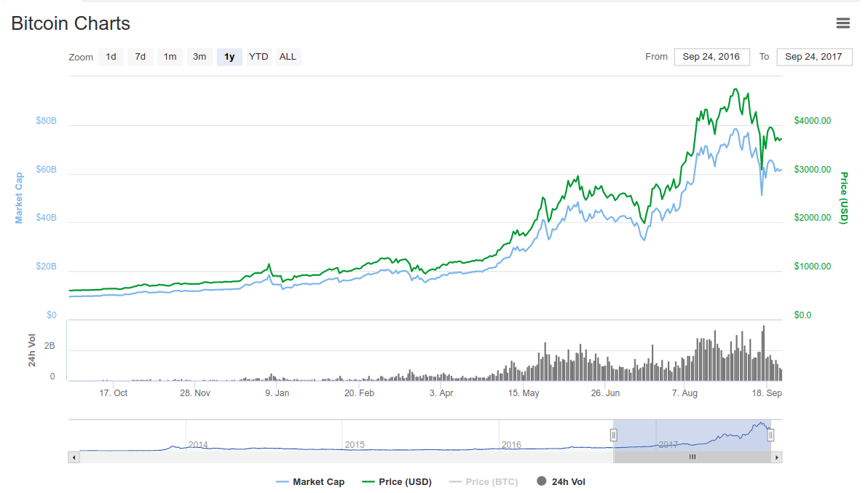
Task: Set zoom range to 1m
Action: coord(170,57)
